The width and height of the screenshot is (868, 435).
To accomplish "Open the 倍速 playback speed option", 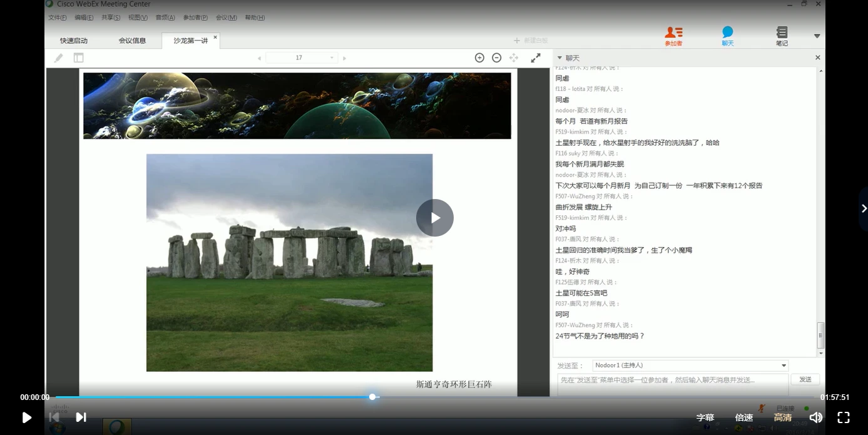I will (x=744, y=417).
